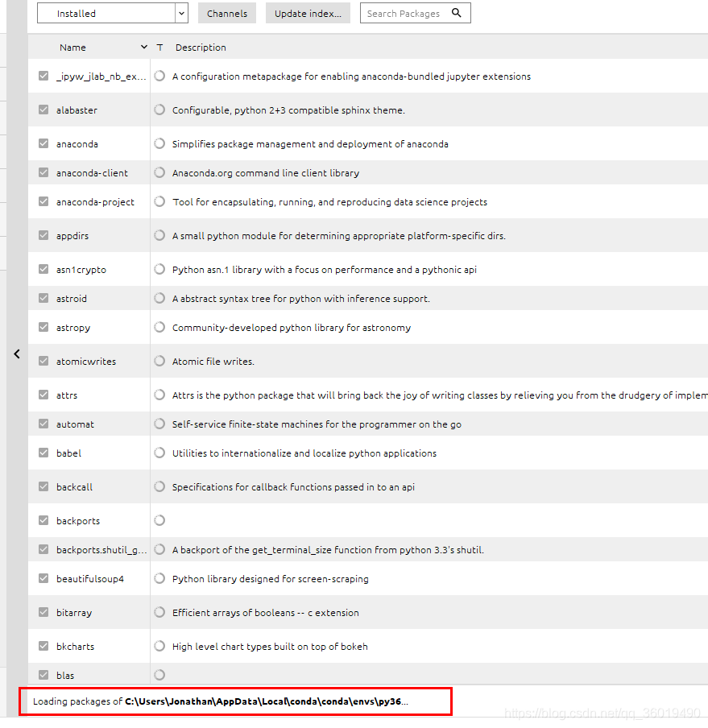Click the Description column header
This screenshot has width=708, height=728.
pos(201,48)
